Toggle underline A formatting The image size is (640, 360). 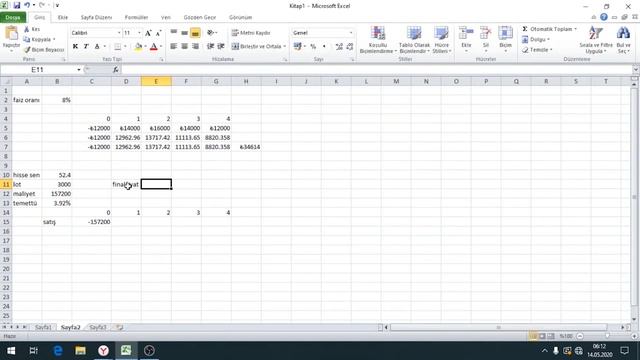click(97, 47)
